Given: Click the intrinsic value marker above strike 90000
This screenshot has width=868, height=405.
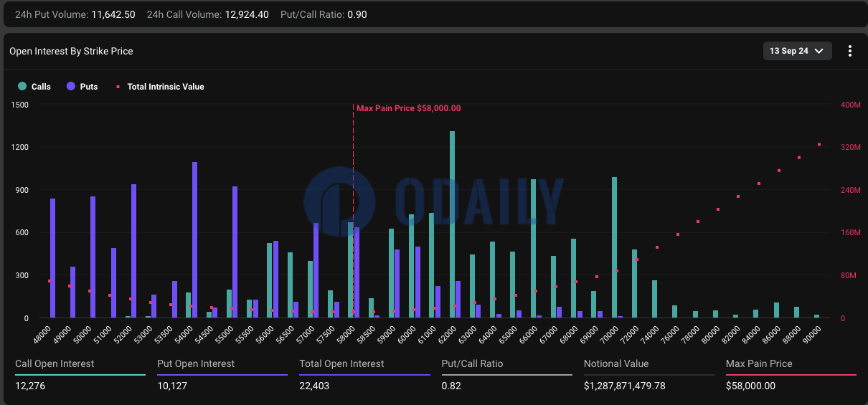Looking at the screenshot, I should pyautogui.click(x=819, y=144).
